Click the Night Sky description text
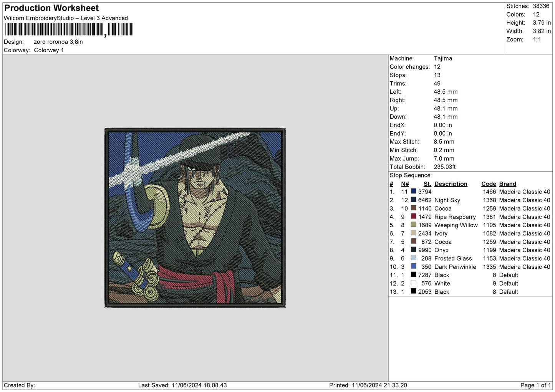 click(x=447, y=200)
